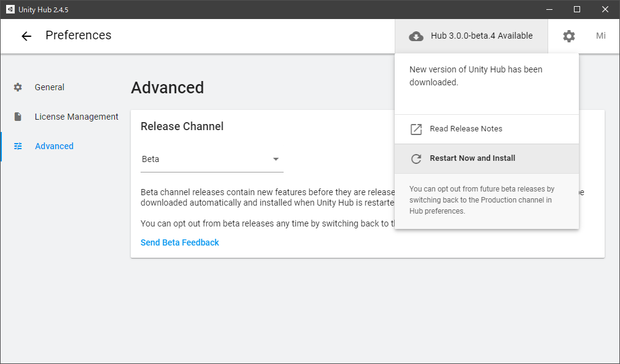The width and height of the screenshot is (620, 364).
Task: Open the Mi account menu
Action: (600, 36)
